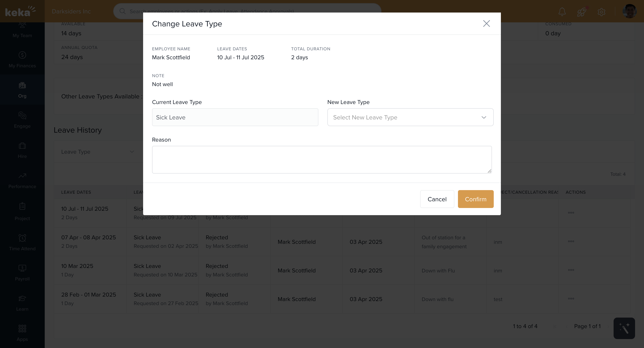Viewport: 644px width, 348px height.
Task: Go to My Finances in sidebar
Action: [x=22, y=59]
